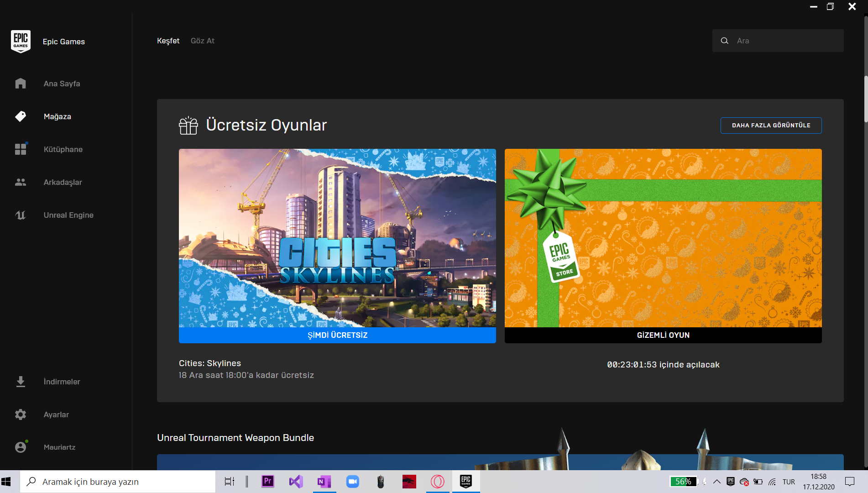Click the Ücretsiz Oyunlar heading
Viewport: 868px width, 493px height.
[267, 125]
